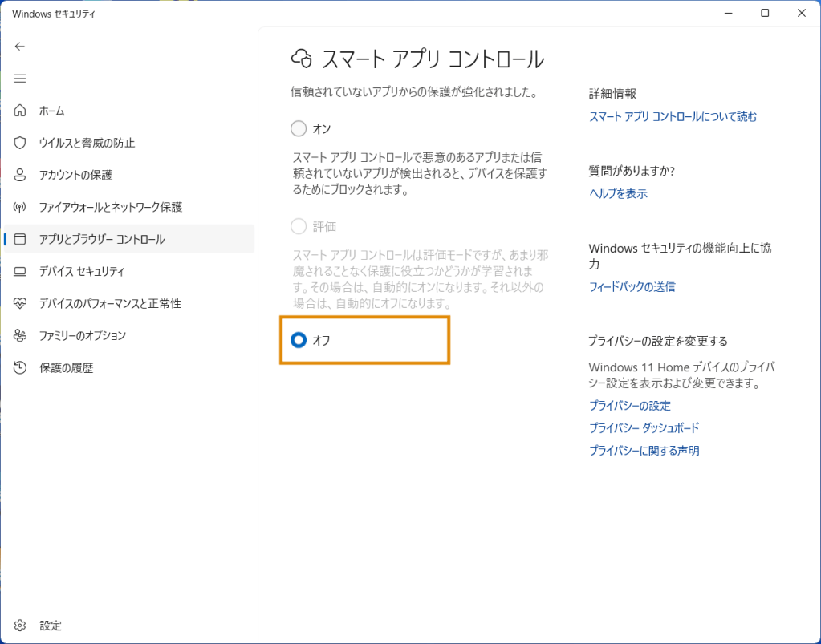Collapse the navigation with the hamburger menu
Viewport: 821px width, 644px height.
point(19,78)
